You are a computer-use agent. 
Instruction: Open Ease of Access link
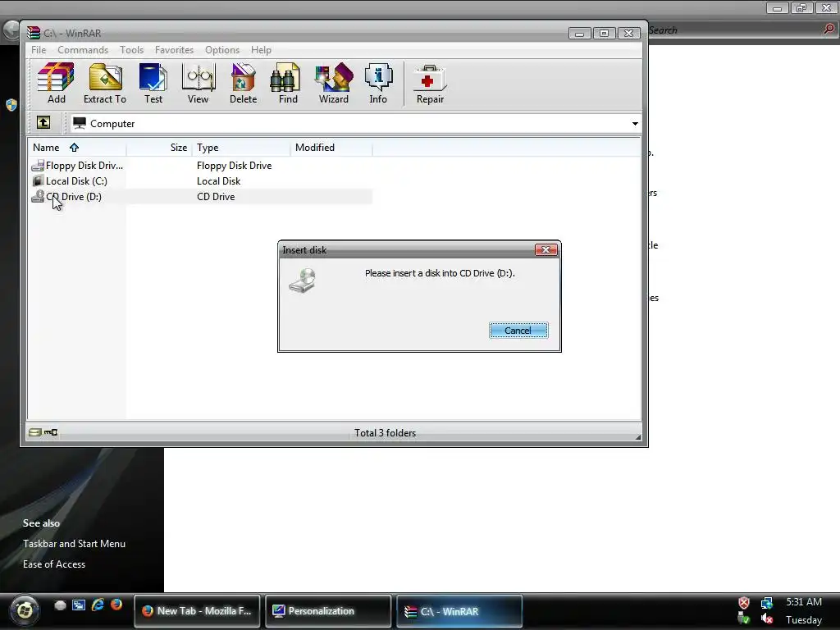click(53, 564)
